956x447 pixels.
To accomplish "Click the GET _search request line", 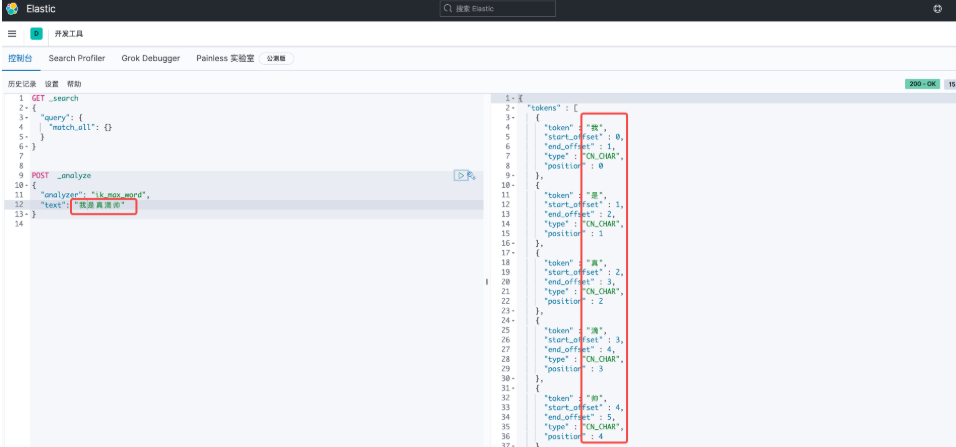I will coord(55,98).
